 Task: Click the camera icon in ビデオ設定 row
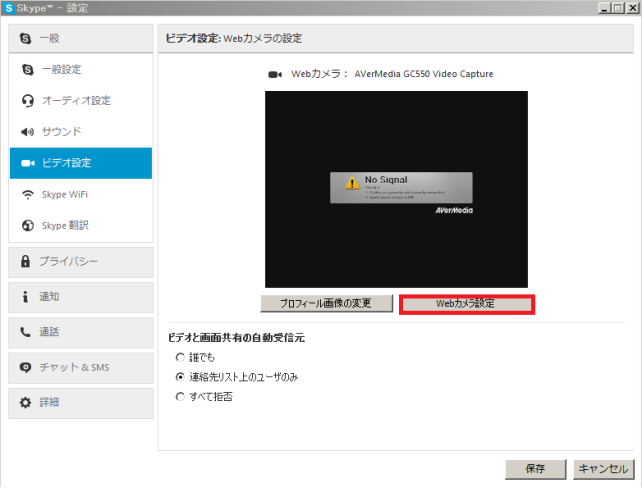click(x=27, y=163)
